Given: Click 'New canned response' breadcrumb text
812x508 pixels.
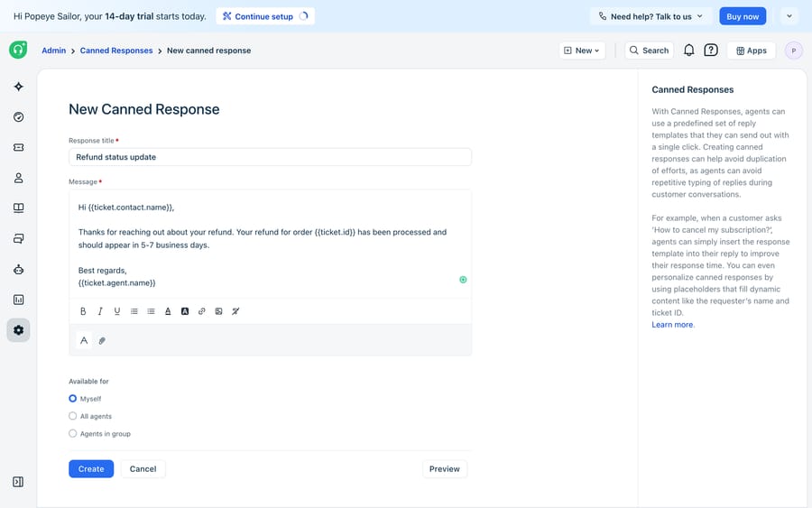Looking at the screenshot, I should click(208, 51).
